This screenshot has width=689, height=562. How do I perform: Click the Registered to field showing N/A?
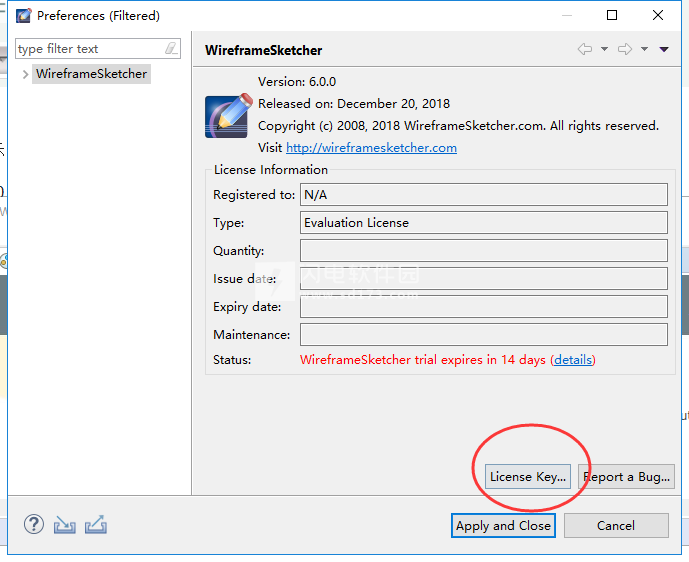484,195
